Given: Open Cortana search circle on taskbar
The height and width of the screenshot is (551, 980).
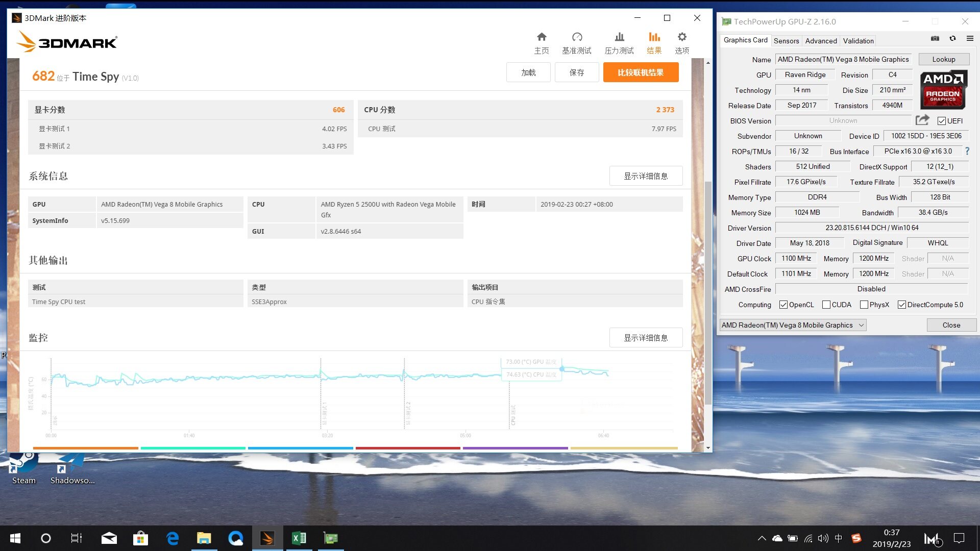Looking at the screenshot, I should [x=45, y=538].
